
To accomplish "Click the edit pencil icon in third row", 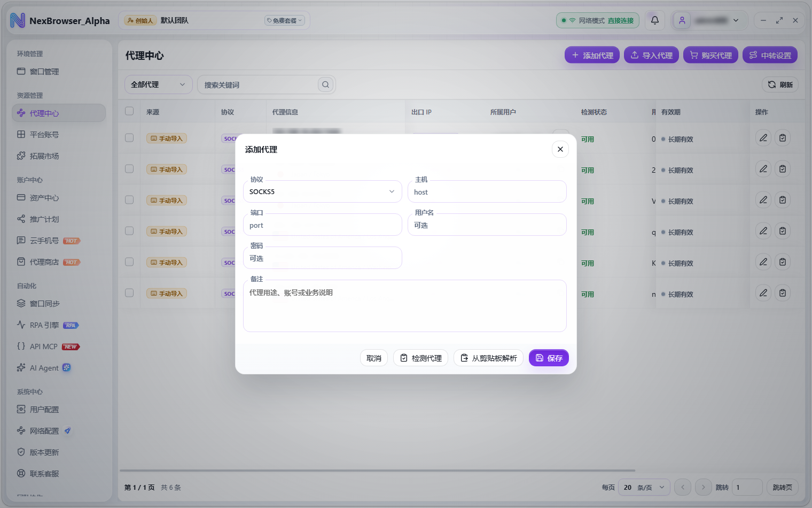I will 763,200.
